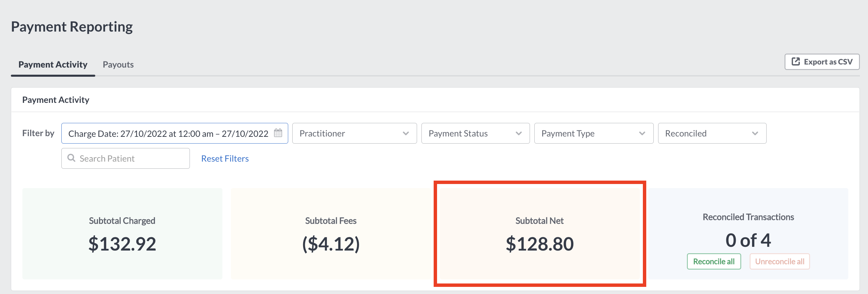The height and width of the screenshot is (294, 868).
Task: Expand the Practitioner dropdown arrow
Action: pyautogui.click(x=406, y=133)
